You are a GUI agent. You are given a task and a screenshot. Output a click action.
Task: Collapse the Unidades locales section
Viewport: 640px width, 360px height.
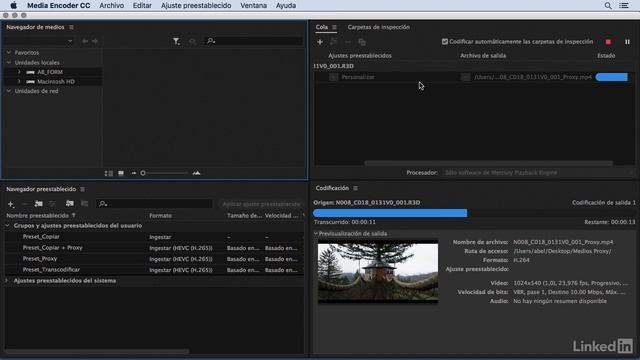point(9,62)
